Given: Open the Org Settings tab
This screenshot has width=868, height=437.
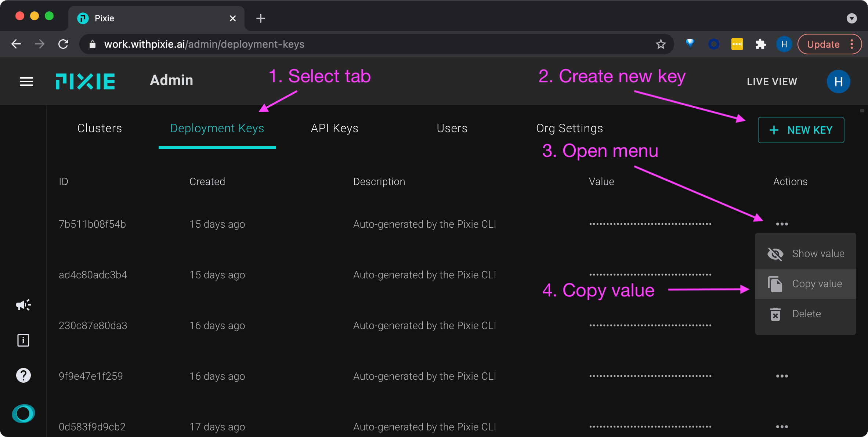Looking at the screenshot, I should (569, 128).
